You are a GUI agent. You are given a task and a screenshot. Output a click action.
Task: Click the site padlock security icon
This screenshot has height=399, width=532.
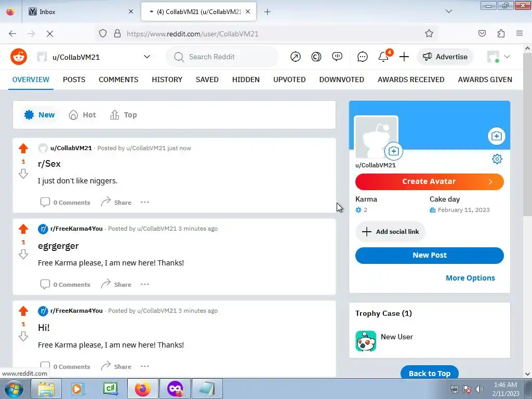(117, 34)
